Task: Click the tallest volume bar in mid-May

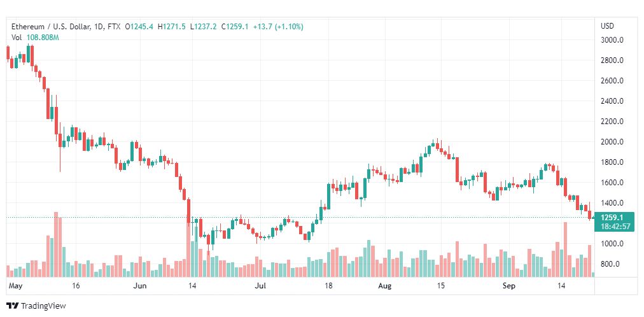Action: click(56, 244)
